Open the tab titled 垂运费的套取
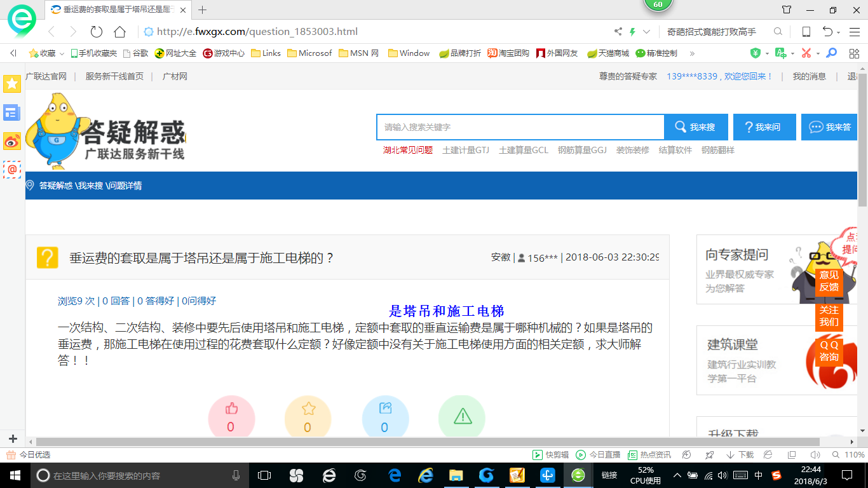This screenshot has width=868, height=488. tap(118, 10)
